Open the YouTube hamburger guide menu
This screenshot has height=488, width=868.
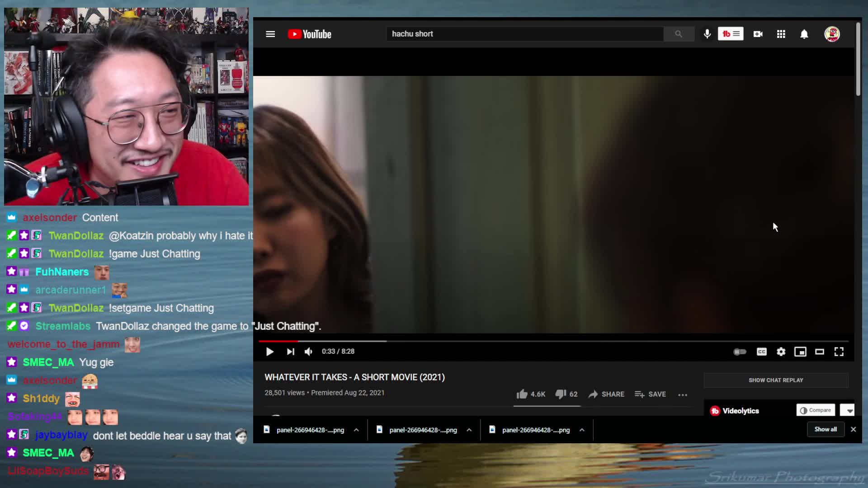pyautogui.click(x=270, y=34)
